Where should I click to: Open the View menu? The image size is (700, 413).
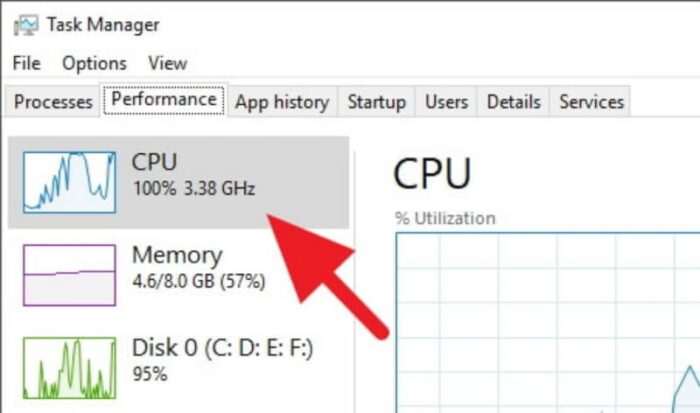(x=168, y=63)
